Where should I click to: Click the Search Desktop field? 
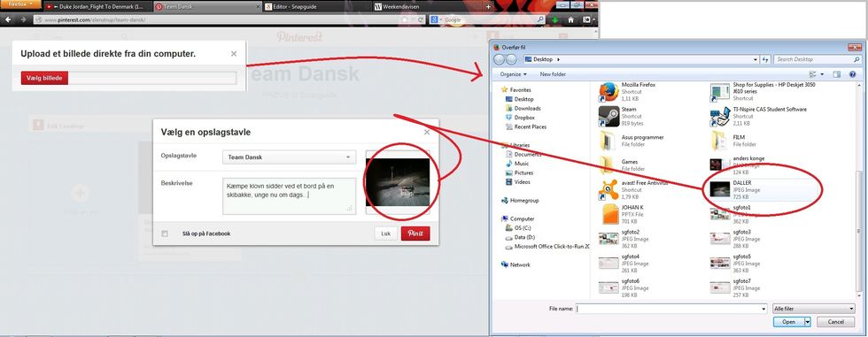[817, 59]
